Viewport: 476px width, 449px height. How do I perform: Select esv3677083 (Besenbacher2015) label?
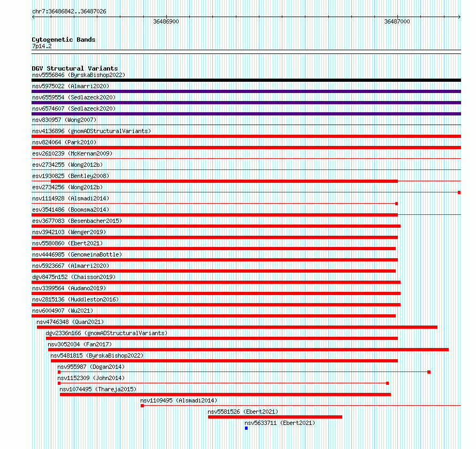coord(77,221)
